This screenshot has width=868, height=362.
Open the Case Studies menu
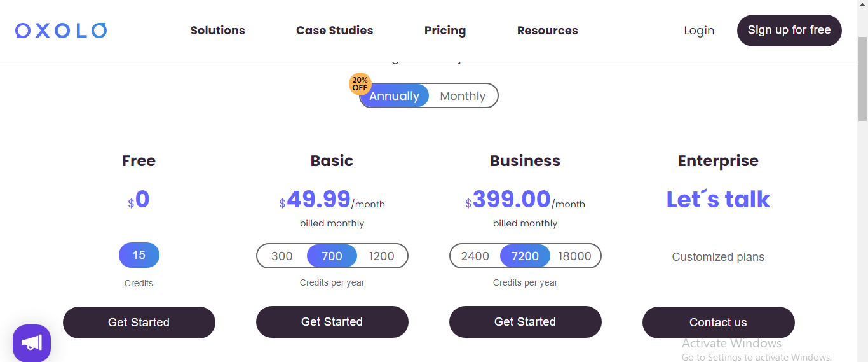coord(335,31)
